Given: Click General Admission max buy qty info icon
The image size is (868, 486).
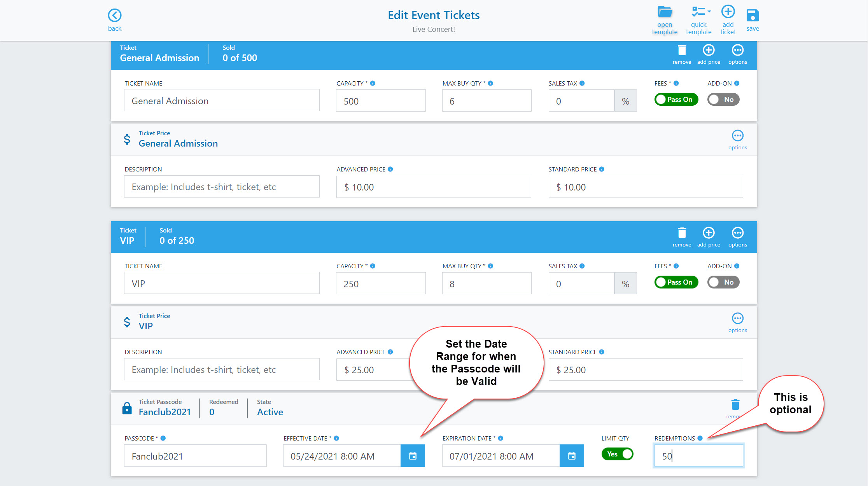Looking at the screenshot, I should tap(490, 83).
